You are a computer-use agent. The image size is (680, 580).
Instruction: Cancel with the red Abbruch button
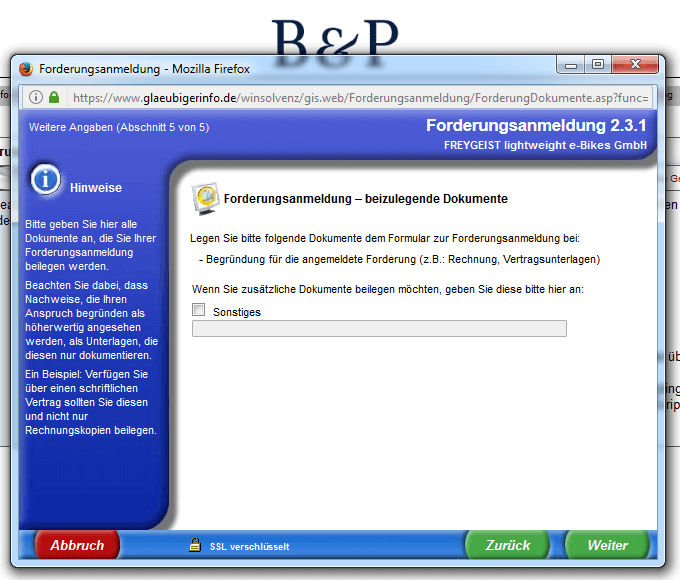point(77,545)
